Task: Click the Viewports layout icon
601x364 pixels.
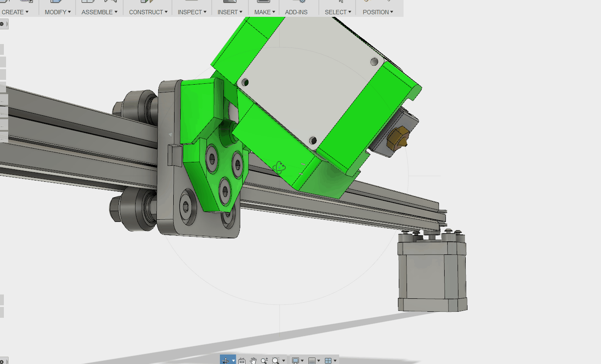Action: point(328,361)
